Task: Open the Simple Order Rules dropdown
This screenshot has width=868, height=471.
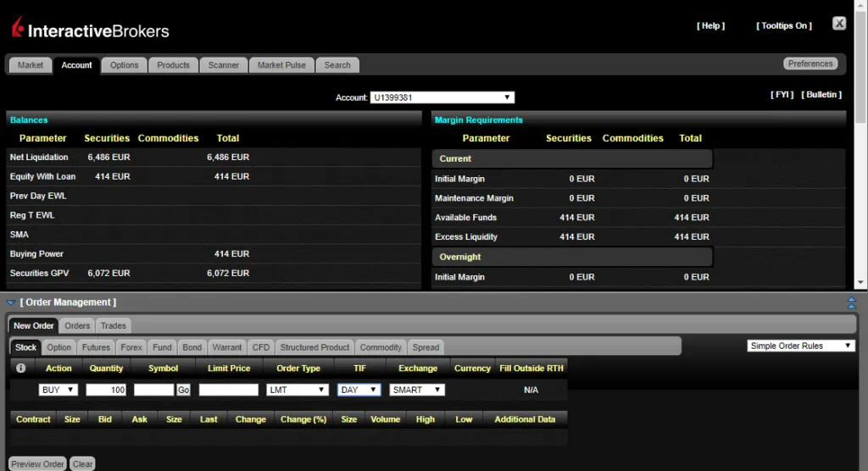Action: pyautogui.click(x=800, y=346)
